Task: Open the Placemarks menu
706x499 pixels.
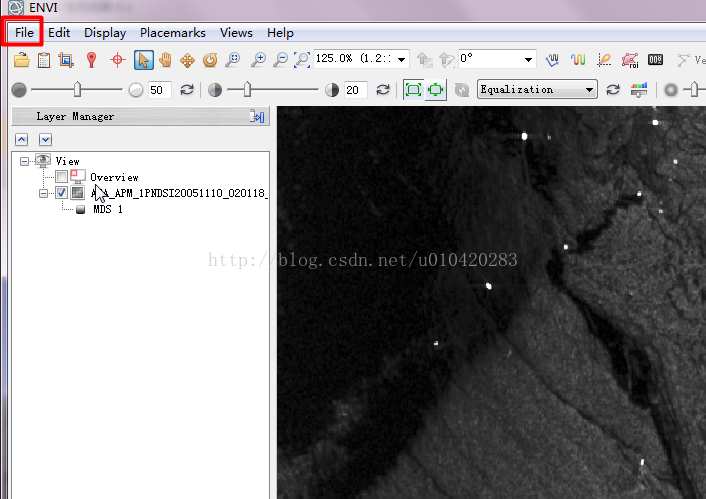Action: [172, 32]
